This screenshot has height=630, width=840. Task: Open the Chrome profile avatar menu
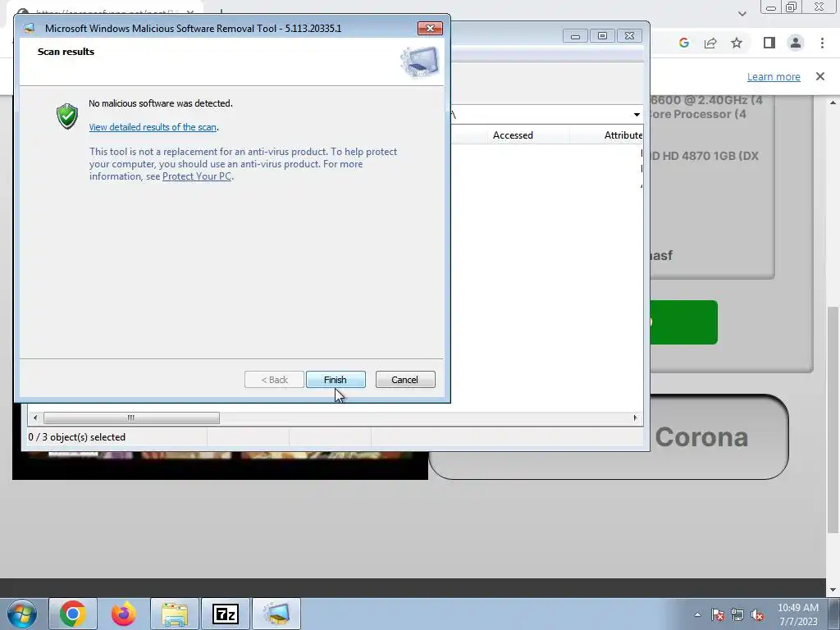796,43
